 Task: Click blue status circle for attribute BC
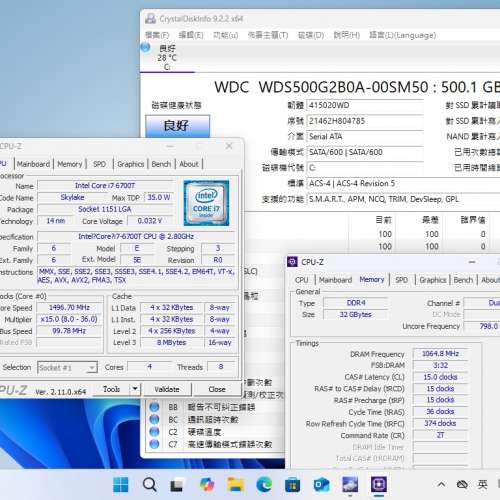(x=154, y=419)
